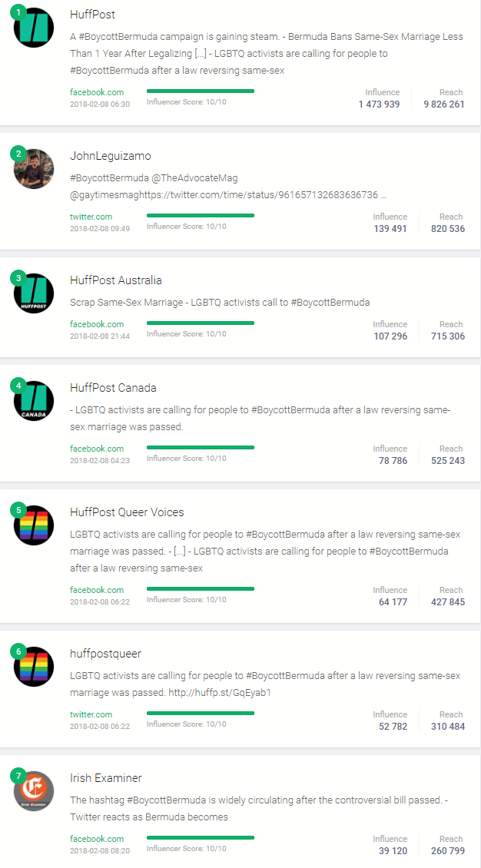This screenshot has height=868, width=481.
Task: Click the HuffPost Australia author name
Action: click(116, 280)
